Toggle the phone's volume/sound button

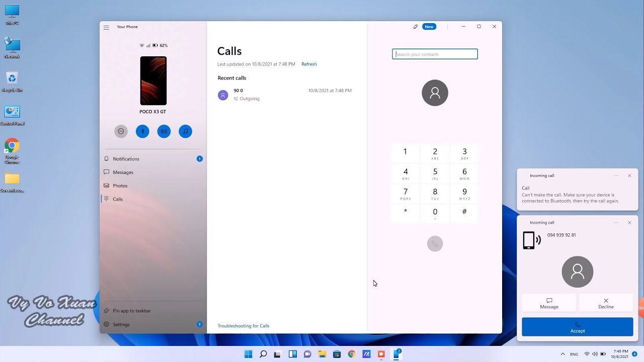point(164,131)
